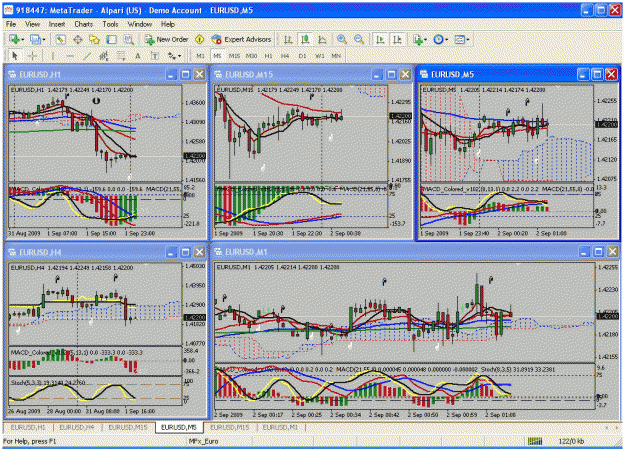Select the arrows drawing icon
This screenshot has height=449, width=625.
click(x=172, y=56)
